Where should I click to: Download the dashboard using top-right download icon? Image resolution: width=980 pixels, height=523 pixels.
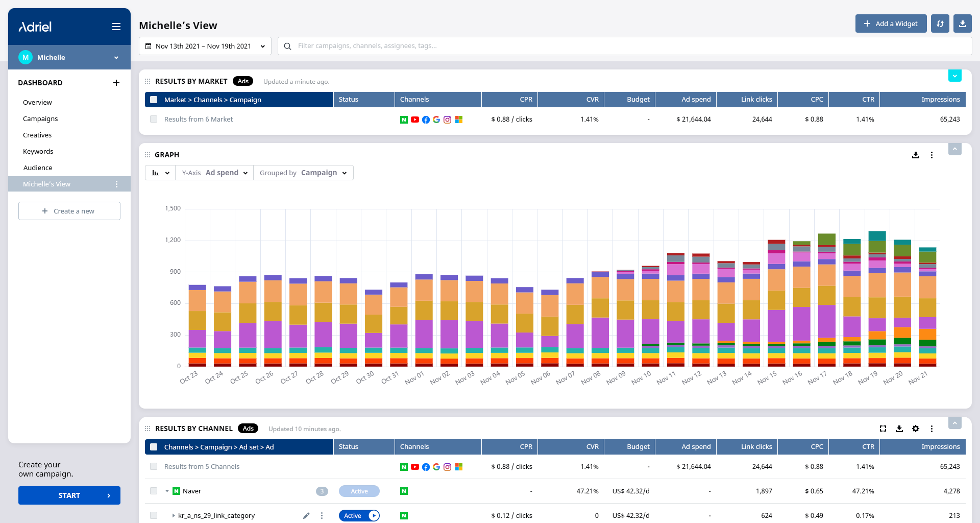pos(963,23)
